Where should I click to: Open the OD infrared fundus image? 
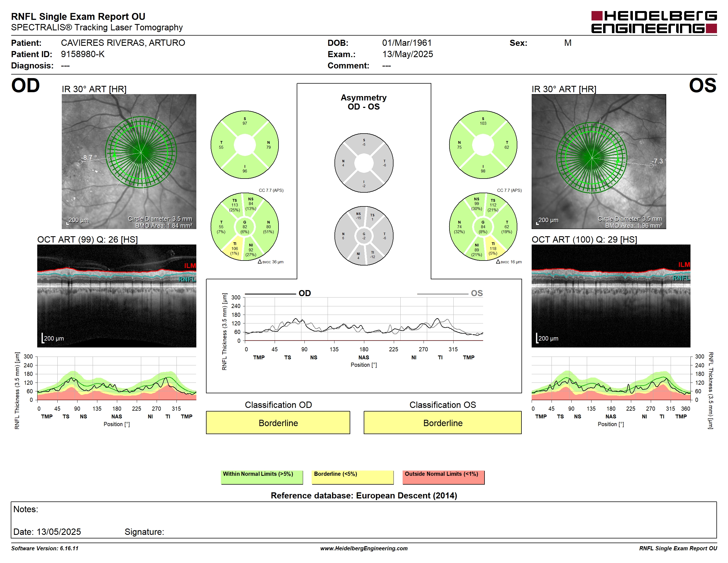coord(129,161)
